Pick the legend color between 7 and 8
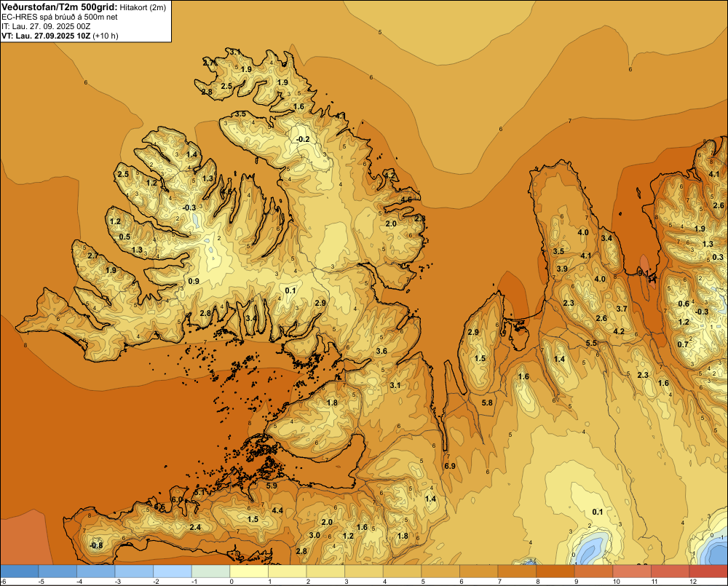The width and height of the screenshot is (728, 586). pyautogui.click(x=517, y=571)
